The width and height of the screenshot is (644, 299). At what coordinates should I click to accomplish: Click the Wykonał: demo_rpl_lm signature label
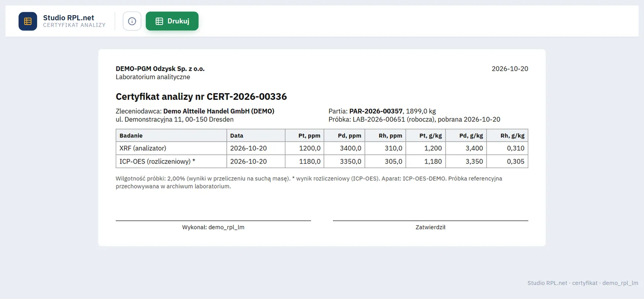click(x=213, y=227)
